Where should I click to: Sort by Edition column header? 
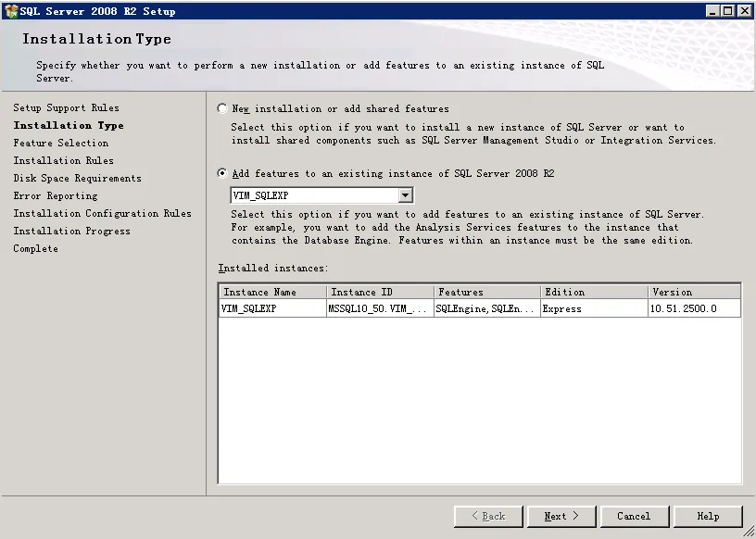(x=595, y=292)
